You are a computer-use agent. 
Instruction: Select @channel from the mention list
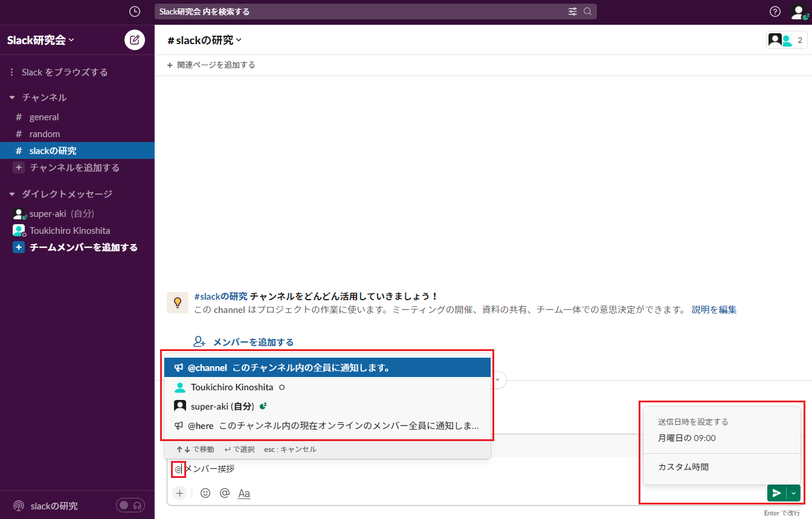pyautogui.click(x=327, y=367)
